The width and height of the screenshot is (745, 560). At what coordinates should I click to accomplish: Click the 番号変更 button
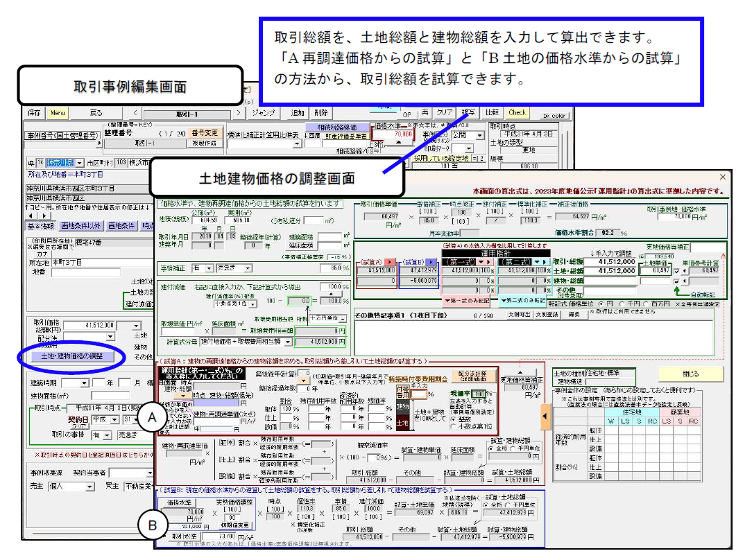coord(205,133)
